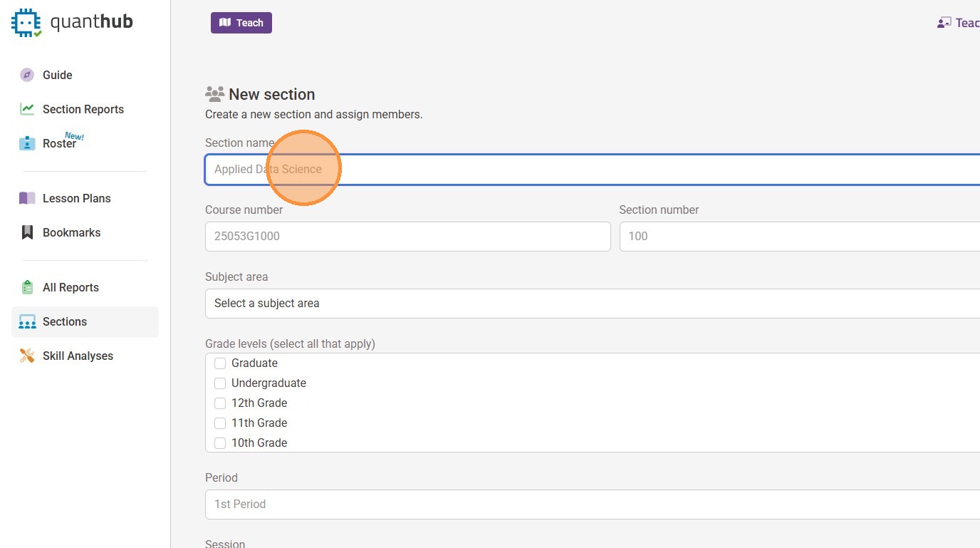Click the purple Teach button
980x548 pixels.
(x=241, y=23)
